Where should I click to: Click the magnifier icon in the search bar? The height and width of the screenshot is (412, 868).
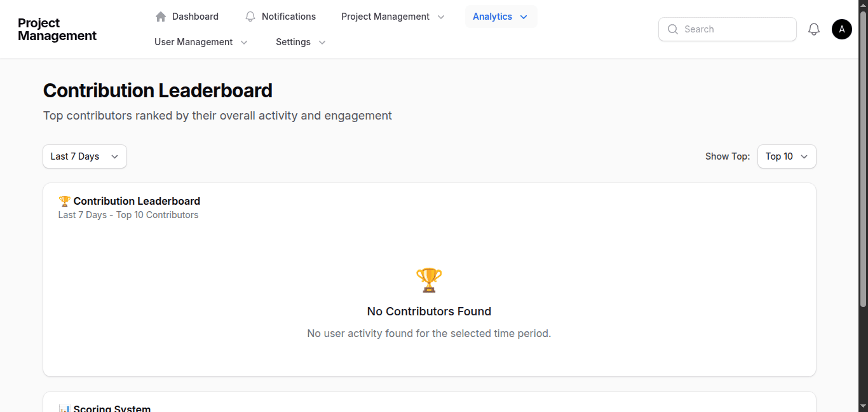[x=672, y=29]
